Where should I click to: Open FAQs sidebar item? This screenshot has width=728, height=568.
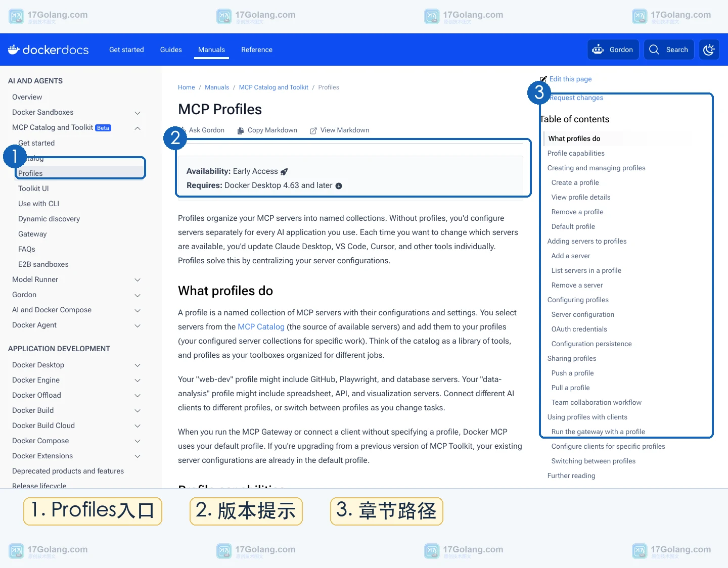coord(27,249)
